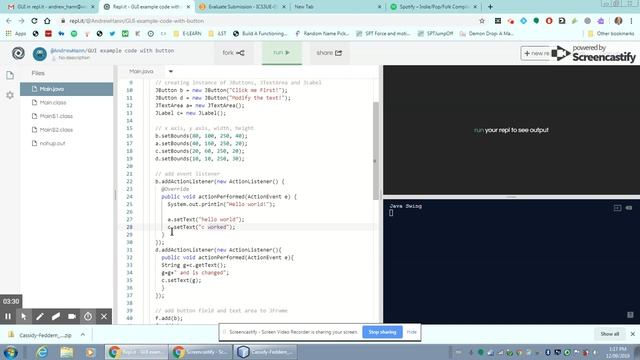640x360 pixels.
Task: Click the purple extension icon in toolbar
Action: coord(600,21)
